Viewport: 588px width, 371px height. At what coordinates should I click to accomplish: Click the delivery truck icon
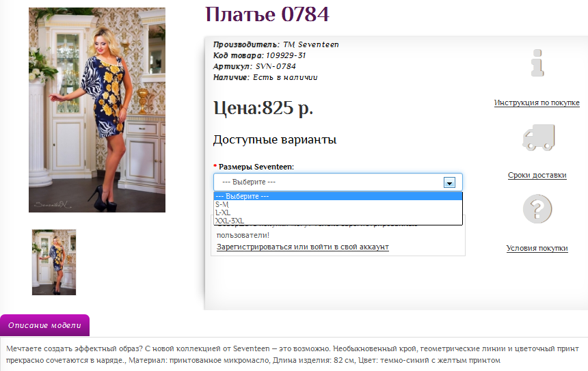point(537,137)
